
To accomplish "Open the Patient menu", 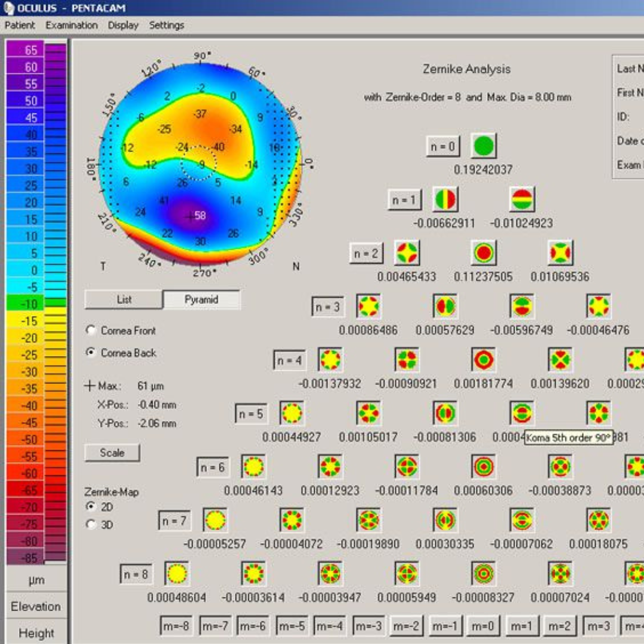I will [20, 25].
